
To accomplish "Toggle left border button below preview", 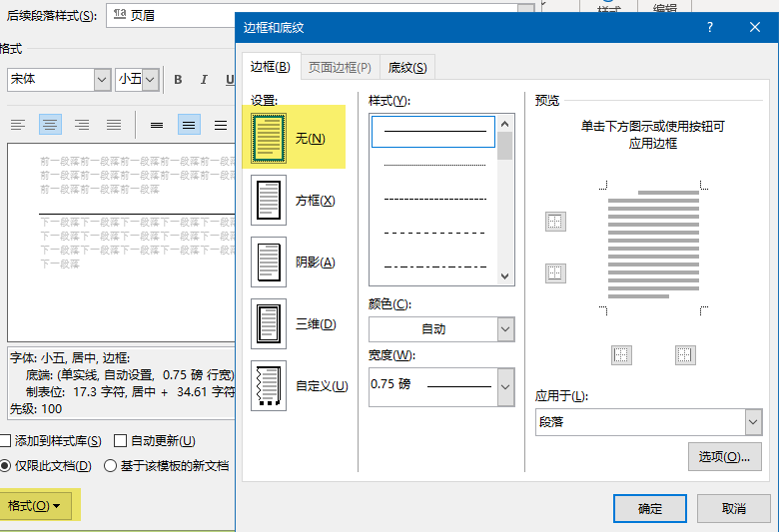I will (621, 355).
